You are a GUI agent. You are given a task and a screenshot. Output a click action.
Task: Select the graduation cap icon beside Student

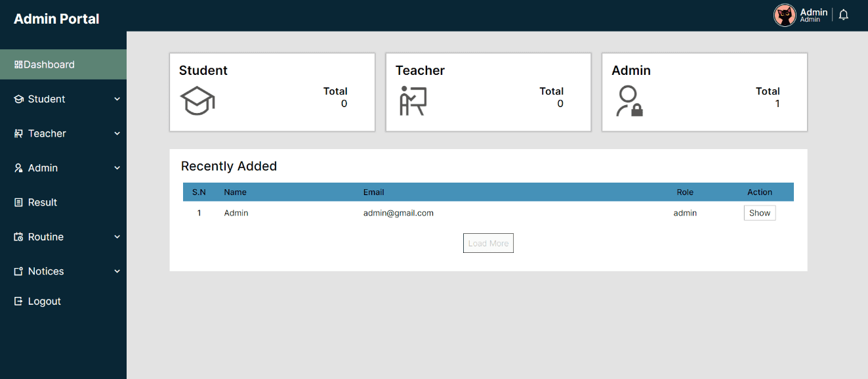point(18,99)
